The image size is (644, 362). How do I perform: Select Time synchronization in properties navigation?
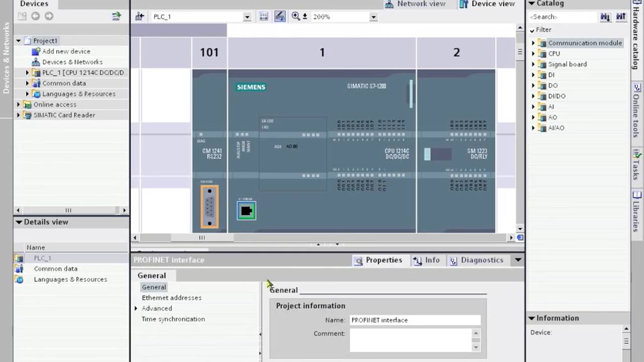pyautogui.click(x=173, y=319)
